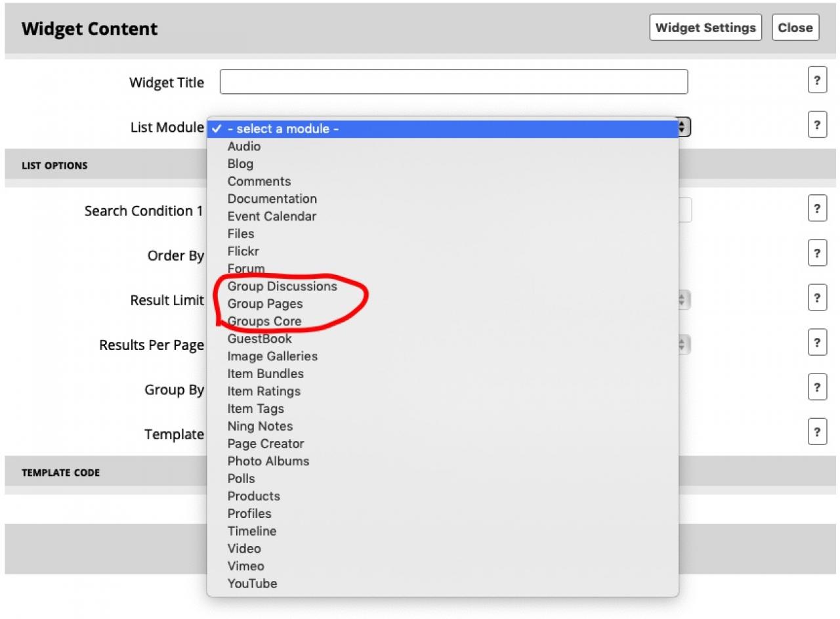This screenshot has height=619, width=840.
Task: Open the Results Per Page dropdown
Action: point(683,345)
